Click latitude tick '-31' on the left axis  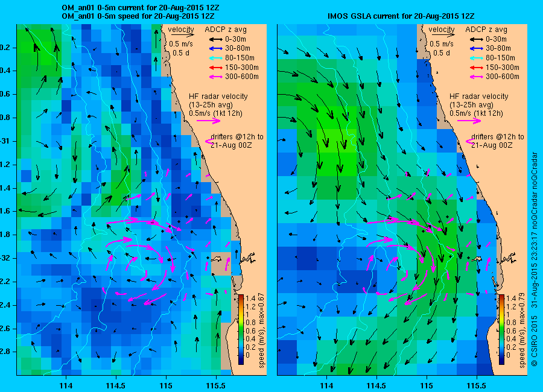tap(5, 141)
